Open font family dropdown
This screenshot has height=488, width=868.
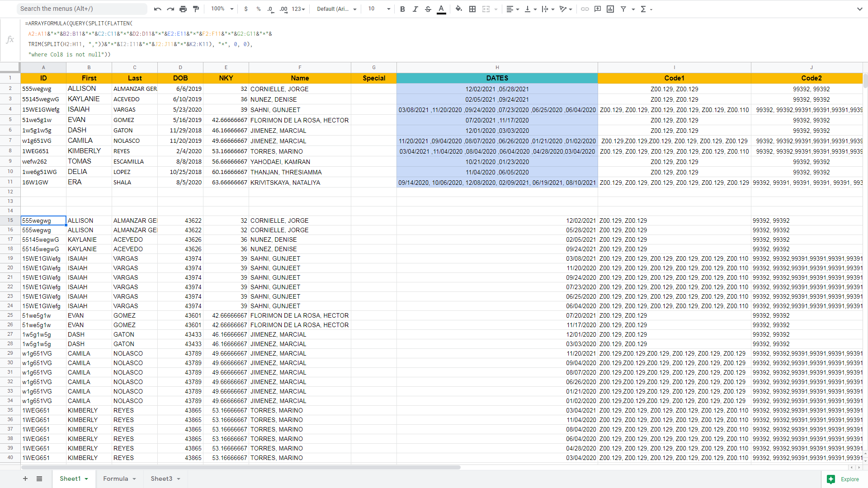(x=336, y=9)
